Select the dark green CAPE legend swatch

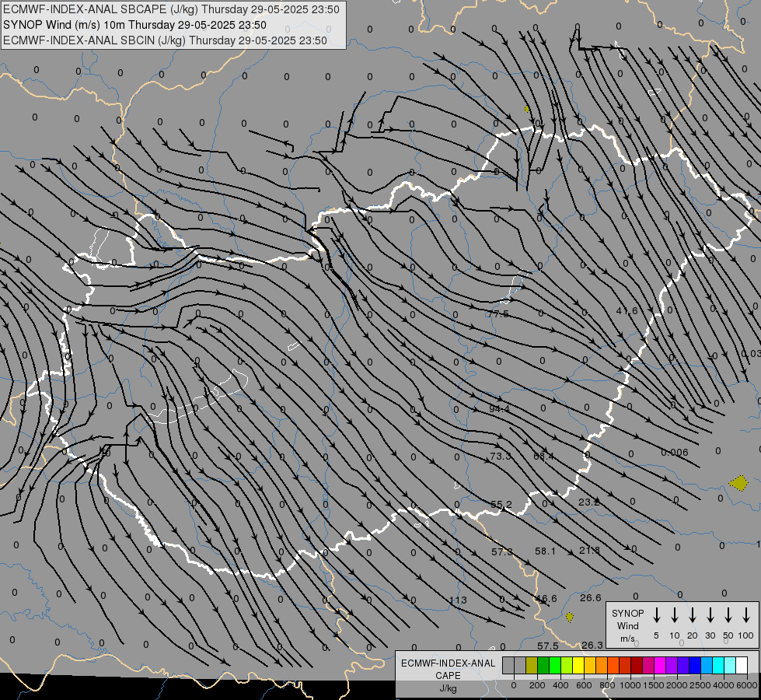click(x=543, y=665)
